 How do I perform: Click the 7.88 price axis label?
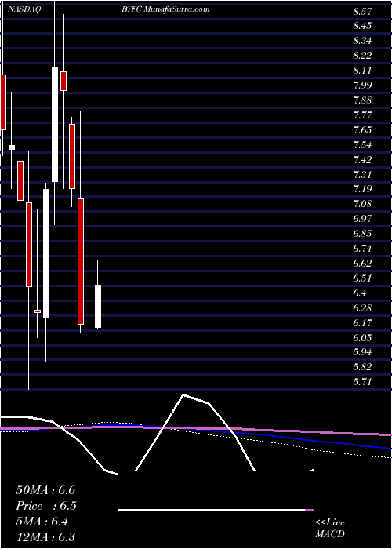point(362,100)
